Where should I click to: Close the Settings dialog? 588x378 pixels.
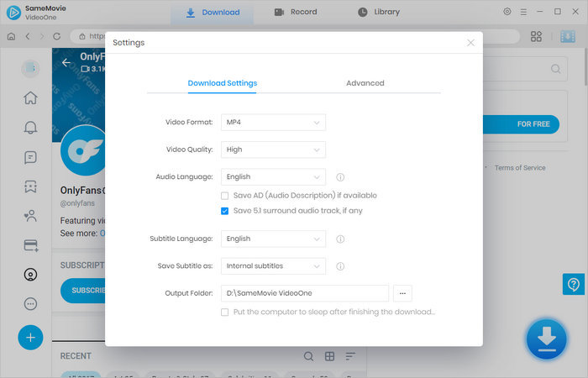pos(470,43)
